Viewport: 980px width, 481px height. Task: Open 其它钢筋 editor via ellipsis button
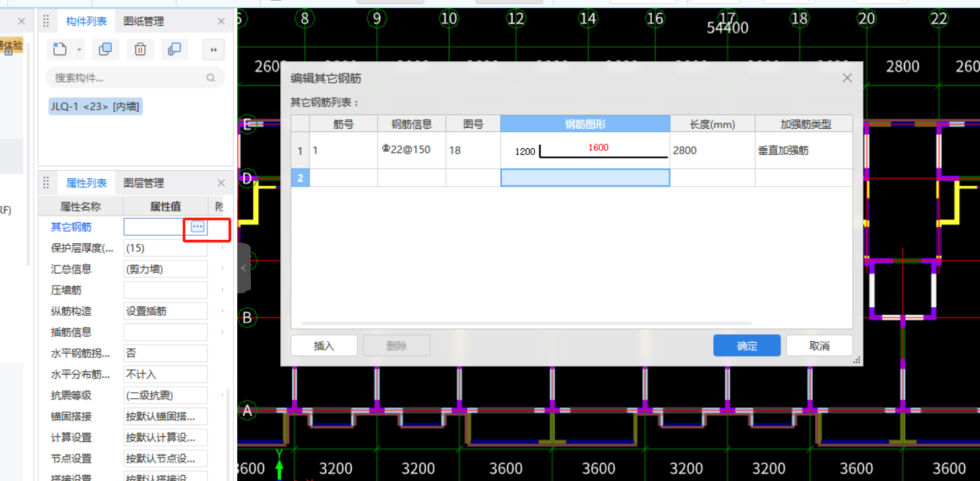click(198, 227)
